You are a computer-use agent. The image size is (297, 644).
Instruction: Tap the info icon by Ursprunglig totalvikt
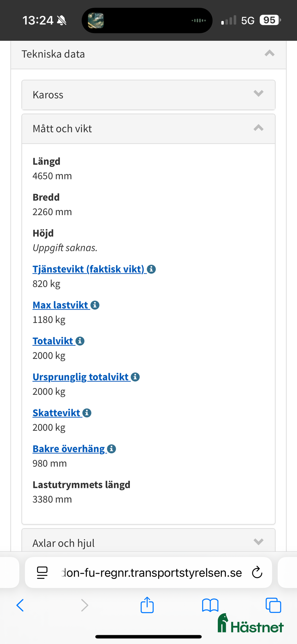[x=135, y=377]
